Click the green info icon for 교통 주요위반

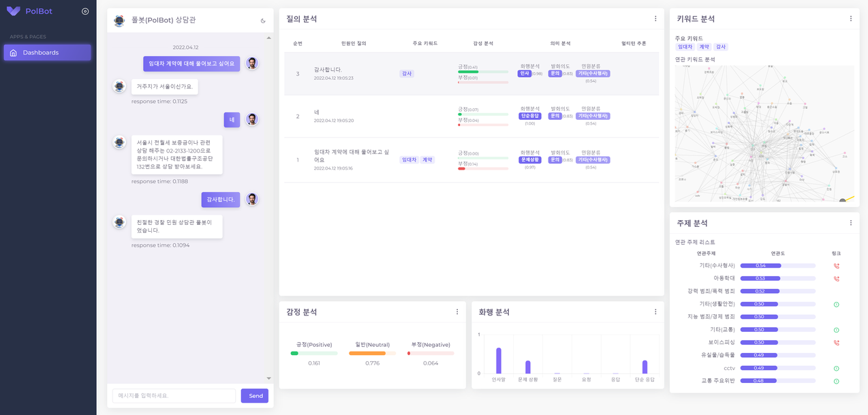coord(837,381)
